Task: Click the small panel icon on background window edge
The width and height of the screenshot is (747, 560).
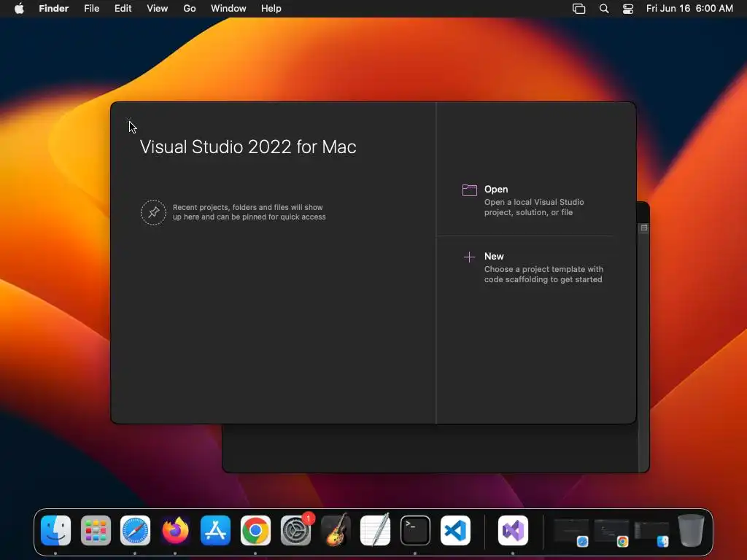Action: (x=644, y=228)
